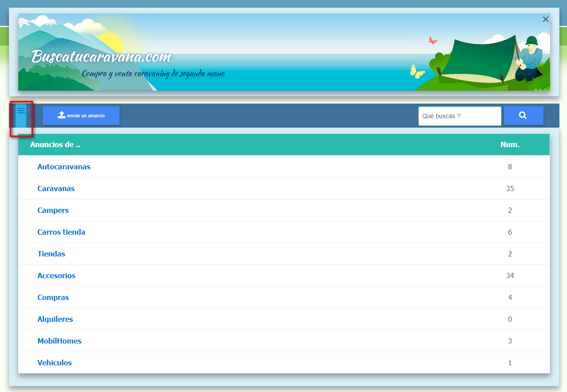Open the Autocaravanas category
This screenshot has height=392, width=567.
pyautogui.click(x=64, y=167)
